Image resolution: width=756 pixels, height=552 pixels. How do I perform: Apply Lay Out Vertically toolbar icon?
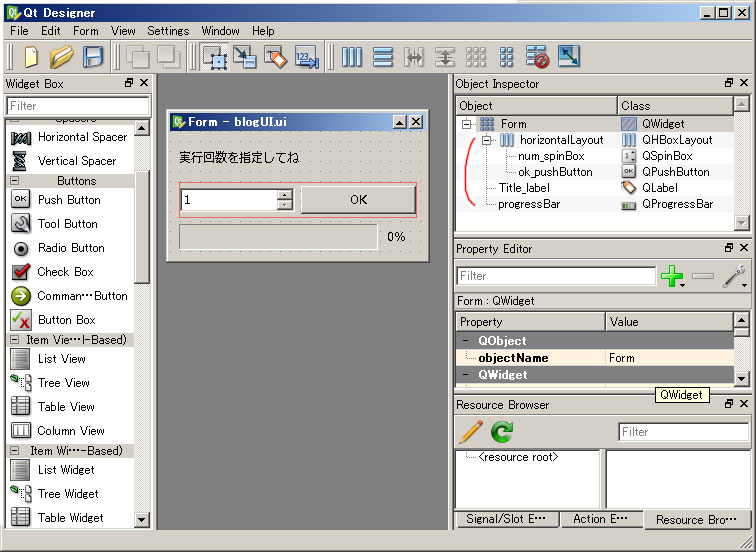click(x=383, y=57)
